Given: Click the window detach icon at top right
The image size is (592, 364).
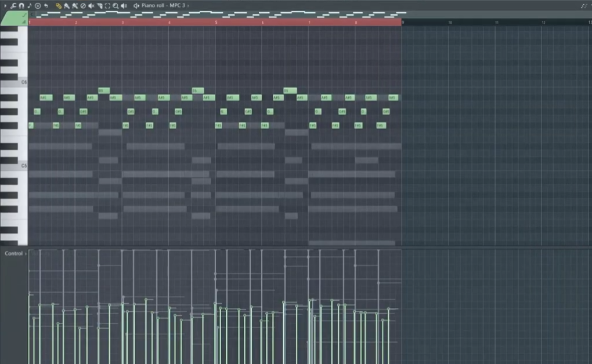Looking at the screenshot, I should pos(584,6).
